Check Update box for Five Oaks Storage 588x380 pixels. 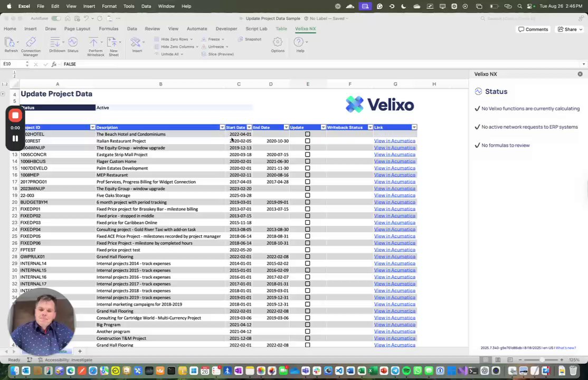tap(308, 195)
